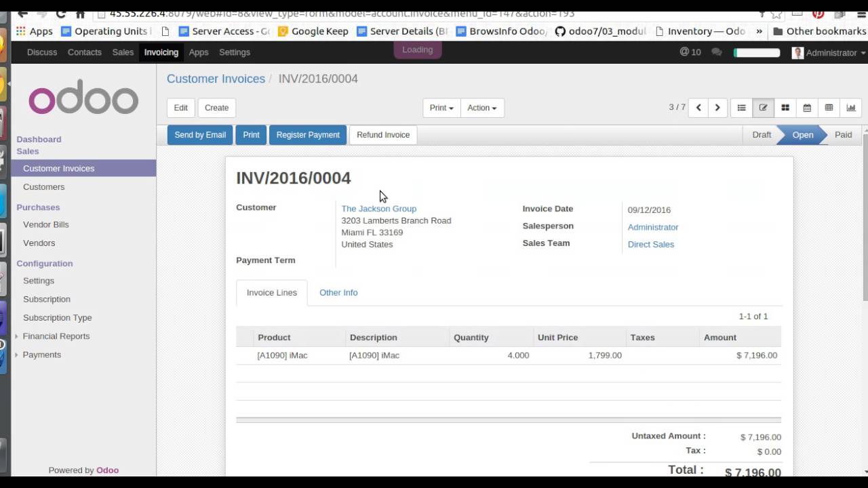
Task: Click the [A1090] iMac product cell
Action: click(282, 355)
